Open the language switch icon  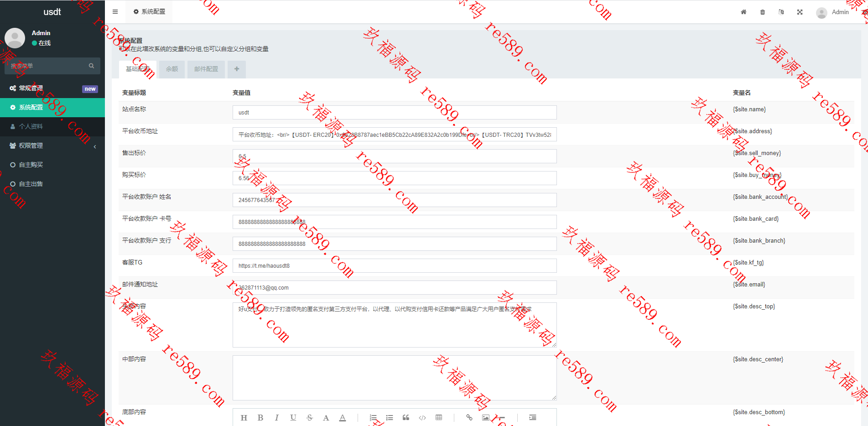781,12
